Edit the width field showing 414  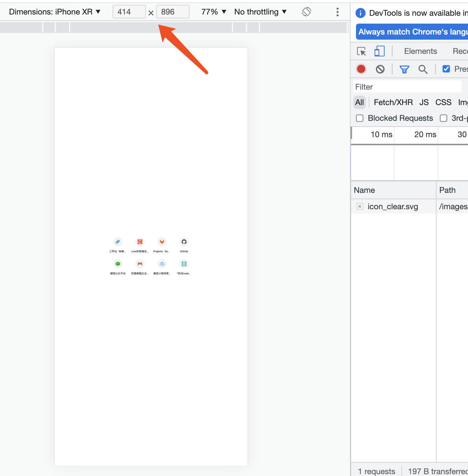pos(129,12)
